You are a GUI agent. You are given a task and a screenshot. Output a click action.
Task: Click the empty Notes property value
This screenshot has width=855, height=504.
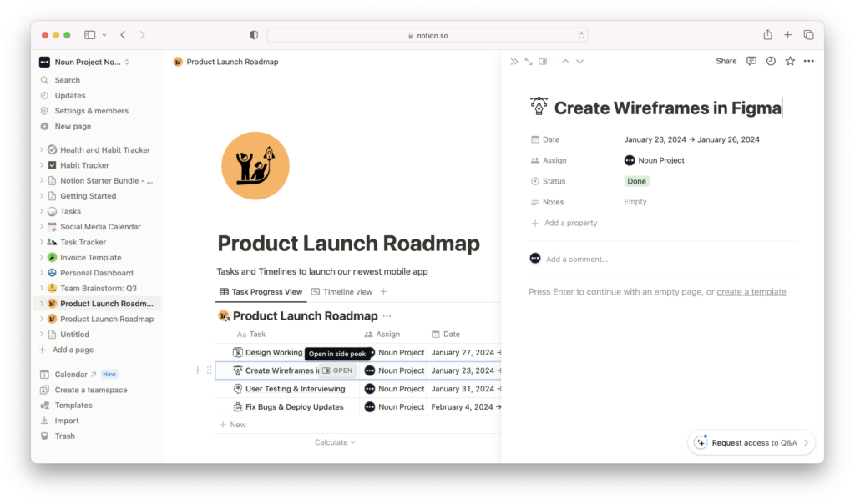tap(635, 202)
